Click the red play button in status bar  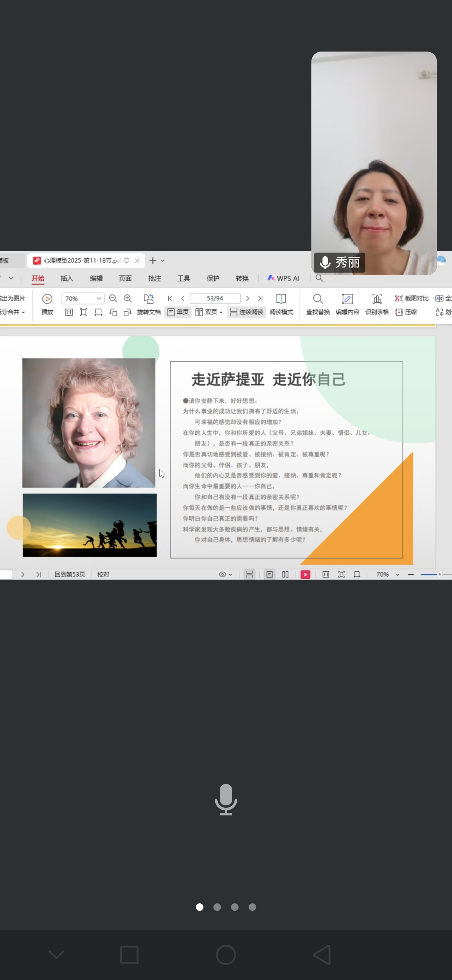306,575
